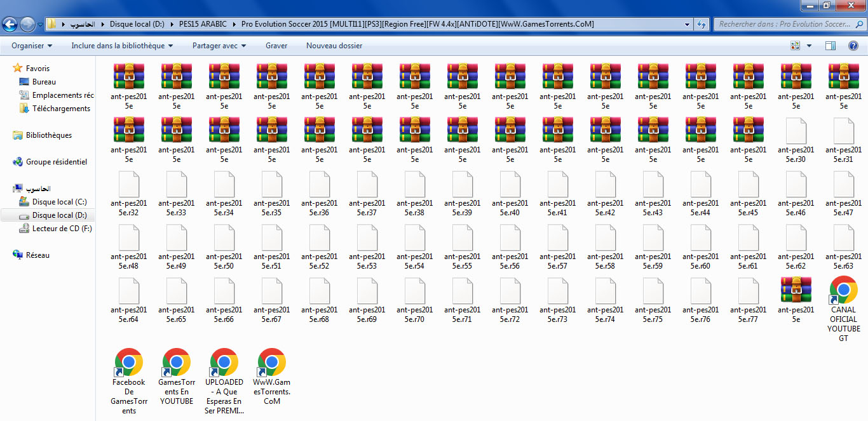Select the UPLOADED premium shortcut icon
The height and width of the screenshot is (421, 868).
pos(224,363)
